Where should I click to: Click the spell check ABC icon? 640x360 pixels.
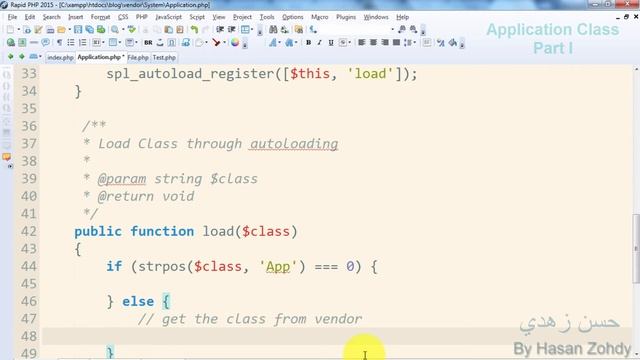coord(131,30)
